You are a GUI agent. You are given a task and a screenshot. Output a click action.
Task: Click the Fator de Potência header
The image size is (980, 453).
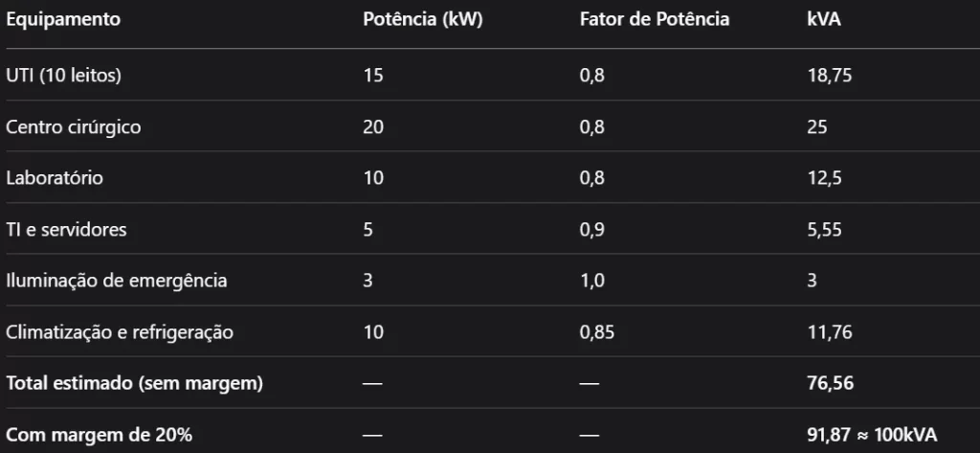pos(654,20)
